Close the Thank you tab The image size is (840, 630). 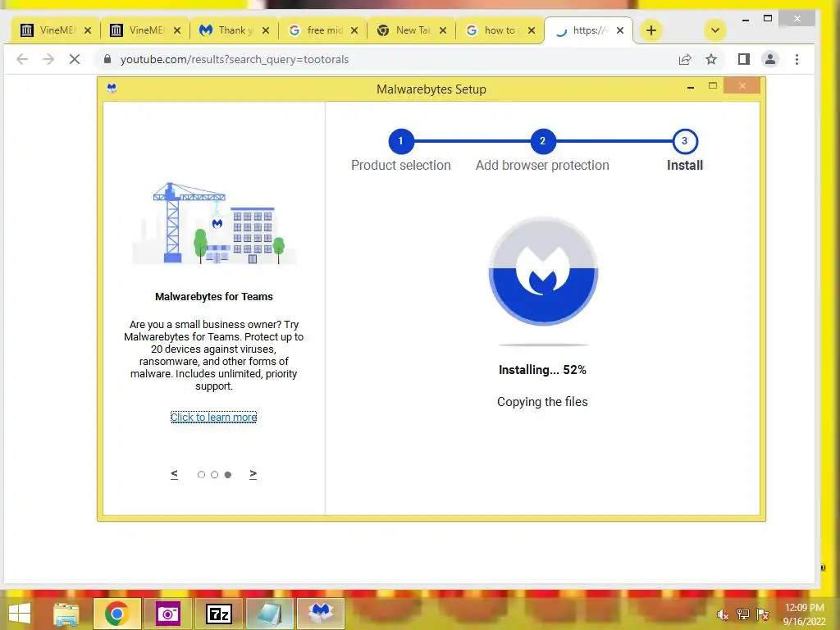(266, 30)
